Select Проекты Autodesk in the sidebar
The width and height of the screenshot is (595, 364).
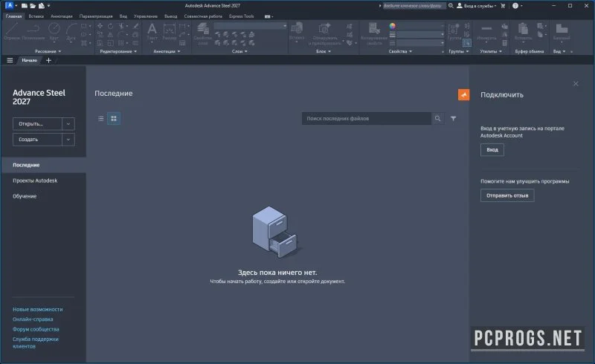pos(35,181)
